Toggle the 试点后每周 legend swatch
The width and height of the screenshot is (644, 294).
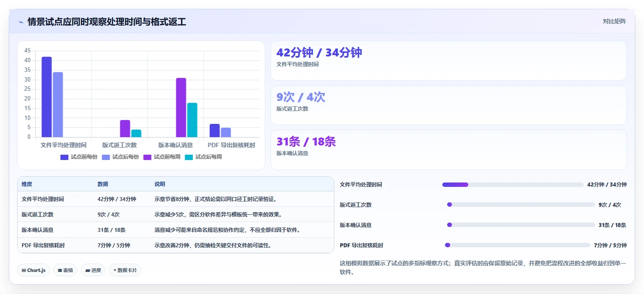point(189,157)
